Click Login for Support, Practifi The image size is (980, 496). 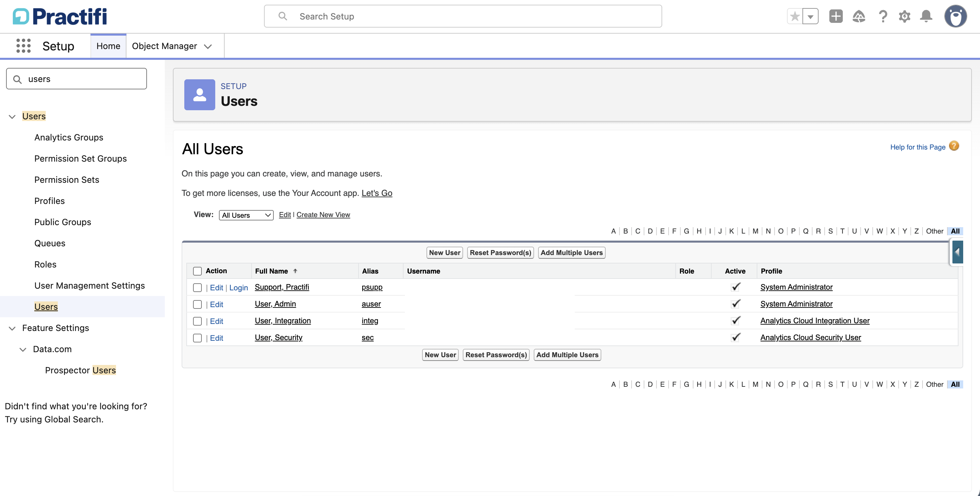[x=238, y=288]
